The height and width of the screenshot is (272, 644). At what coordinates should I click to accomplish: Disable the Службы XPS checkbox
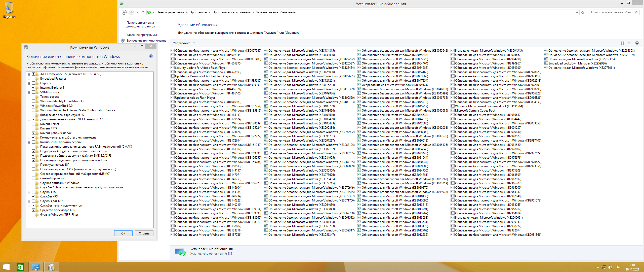click(33, 196)
